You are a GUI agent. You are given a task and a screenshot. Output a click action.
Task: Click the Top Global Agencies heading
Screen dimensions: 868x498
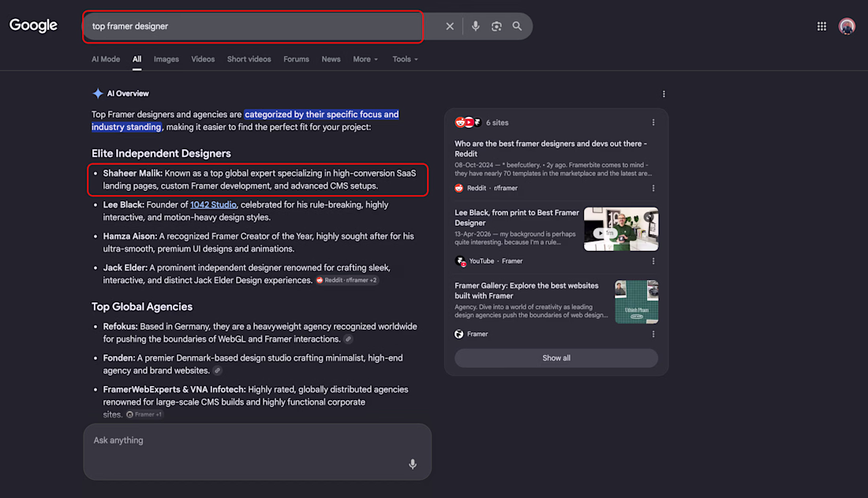point(142,307)
